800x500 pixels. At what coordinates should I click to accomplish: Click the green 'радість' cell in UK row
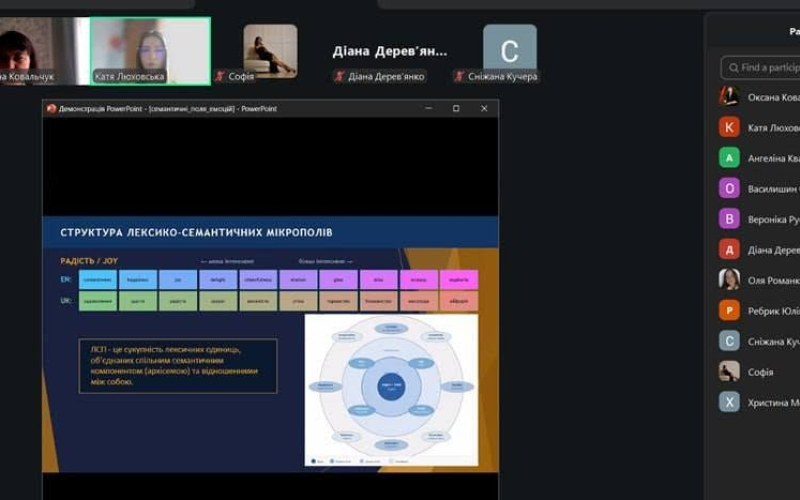(x=178, y=301)
